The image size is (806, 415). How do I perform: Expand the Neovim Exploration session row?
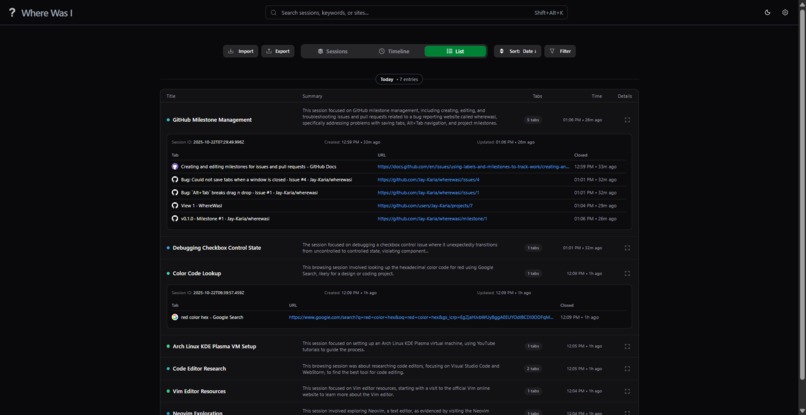pyautogui.click(x=399, y=410)
